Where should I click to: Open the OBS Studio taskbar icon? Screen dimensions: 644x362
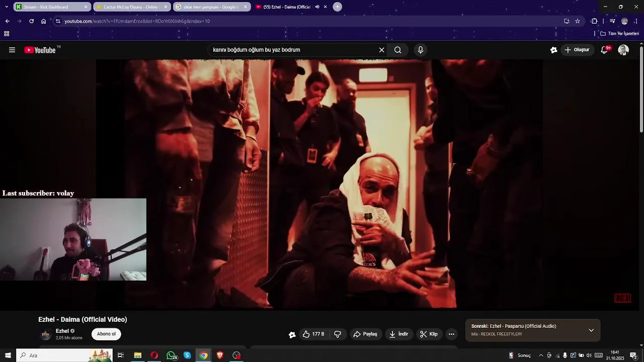[236, 355]
